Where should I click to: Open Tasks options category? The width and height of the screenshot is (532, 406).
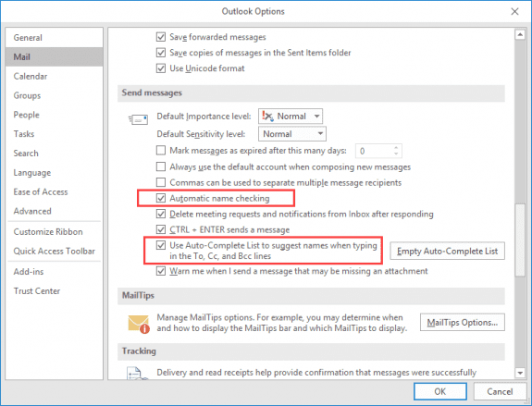(x=55, y=134)
